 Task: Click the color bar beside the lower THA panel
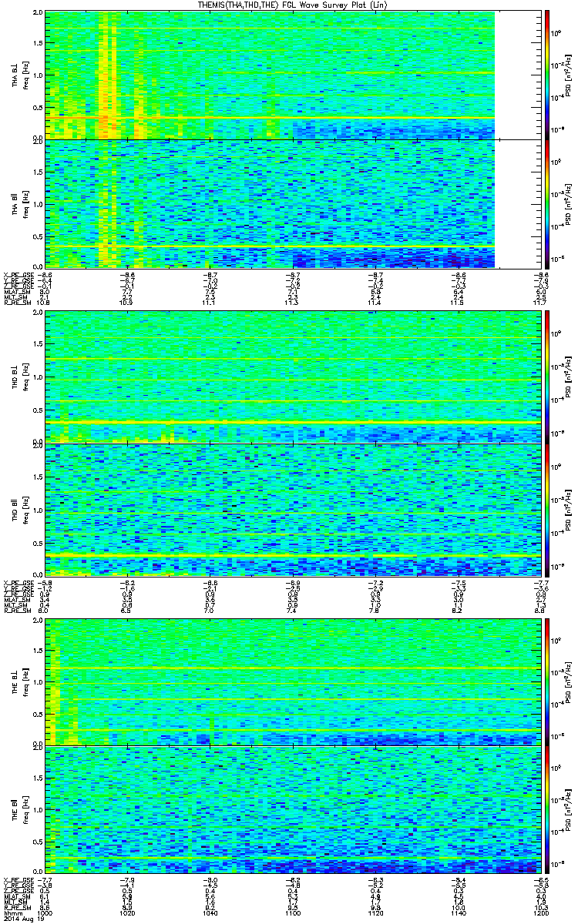547,203
